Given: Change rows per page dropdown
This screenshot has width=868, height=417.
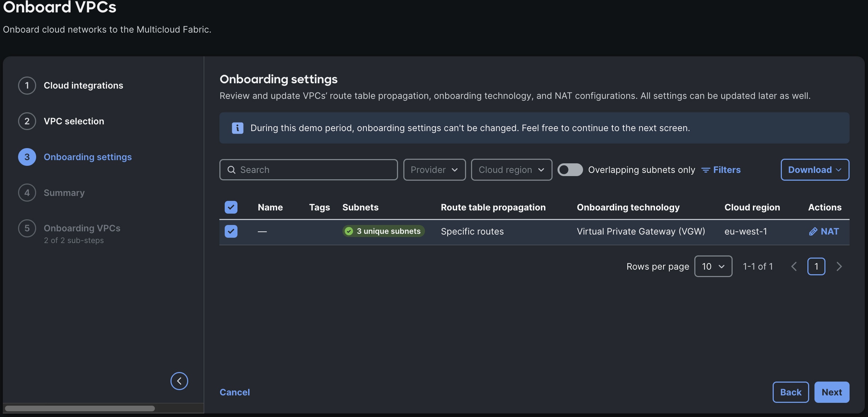Looking at the screenshot, I should 713,266.
